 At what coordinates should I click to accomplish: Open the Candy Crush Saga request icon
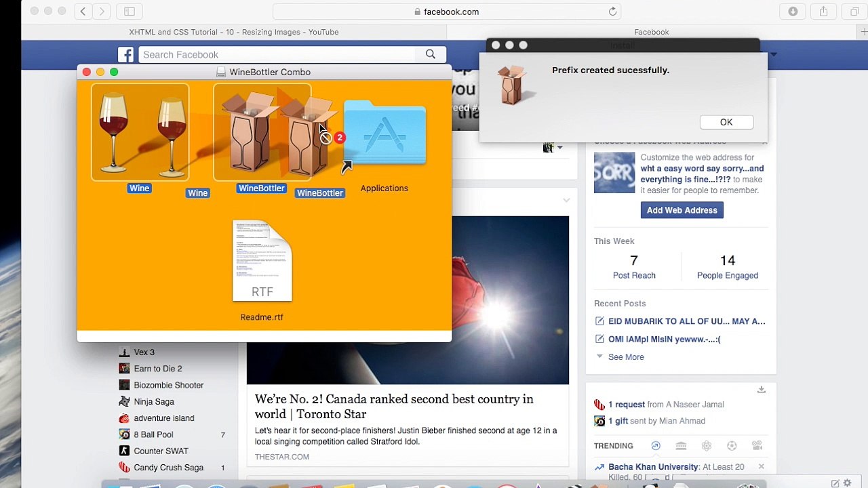click(599, 405)
